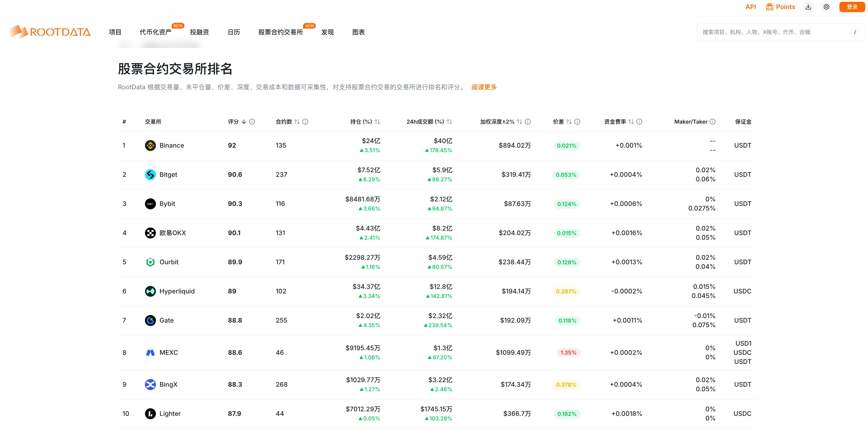Click the 保证金 column header
The height and width of the screenshot is (435, 868).
[x=743, y=122]
